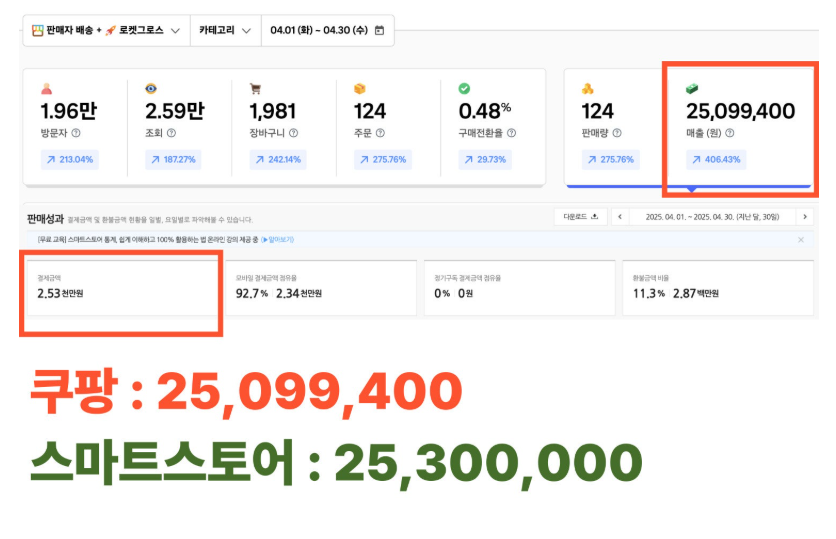Go to next period with right arrow

[804, 217]
